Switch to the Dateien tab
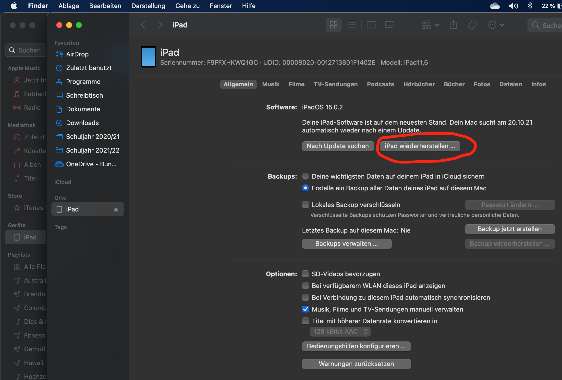The height and width of the screenshot is (380, 562). 511,84
